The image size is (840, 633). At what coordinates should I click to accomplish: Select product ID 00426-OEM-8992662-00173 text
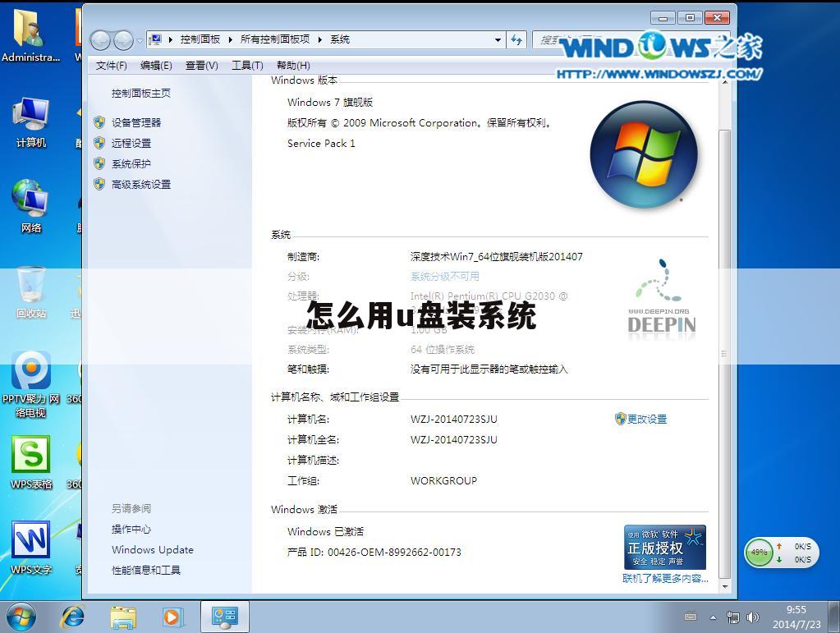[x=394, y=553]
